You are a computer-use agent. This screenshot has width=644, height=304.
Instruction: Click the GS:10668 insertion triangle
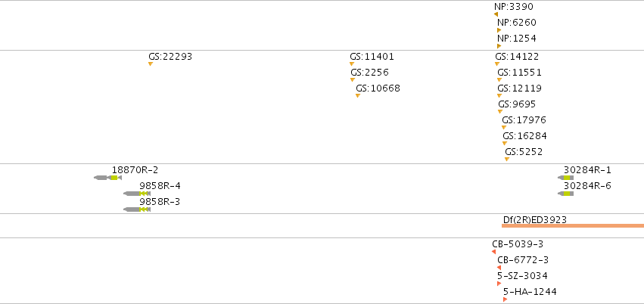coord(358,95)
